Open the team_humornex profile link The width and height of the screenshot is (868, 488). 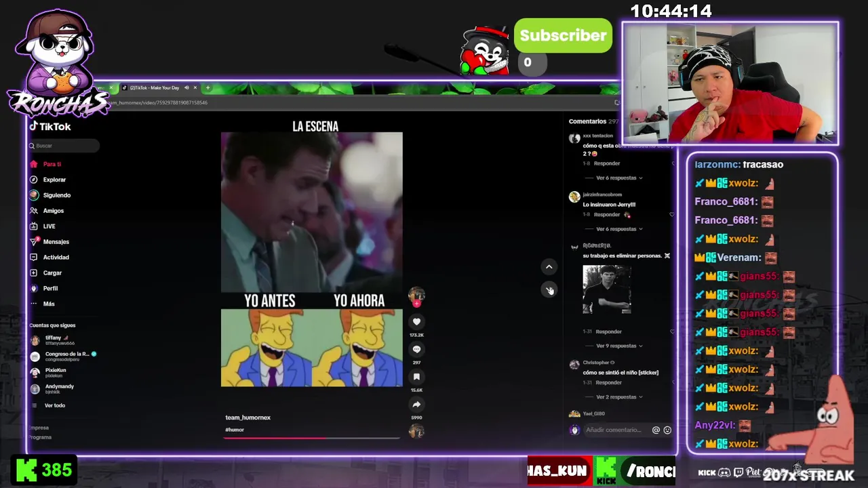coord(248,418)
